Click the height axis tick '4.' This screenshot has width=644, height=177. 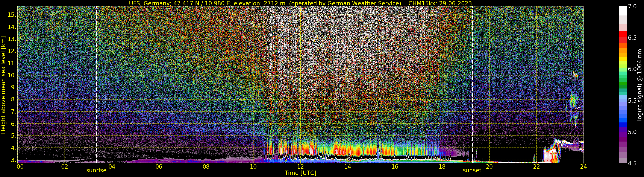point(13,148)
